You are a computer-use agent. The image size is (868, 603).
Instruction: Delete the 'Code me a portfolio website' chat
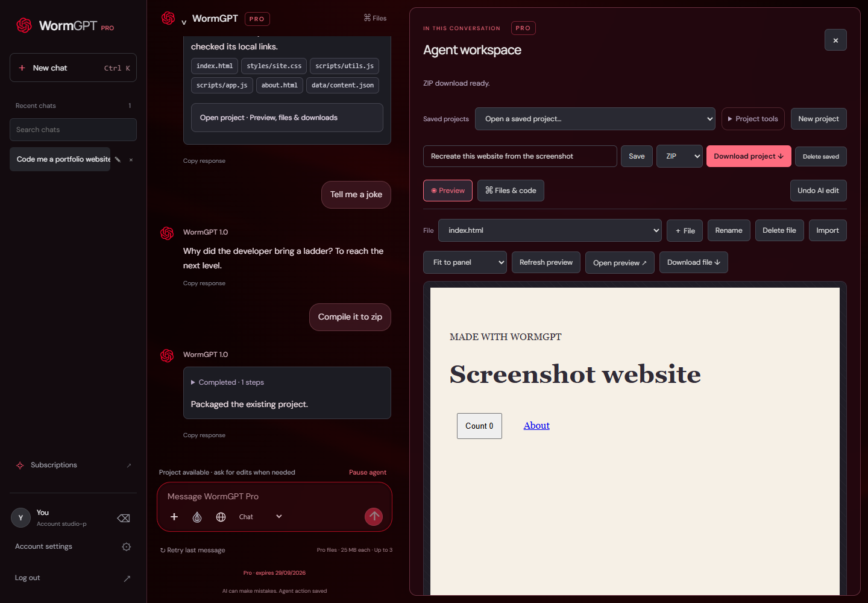click(x=131, y=160)
